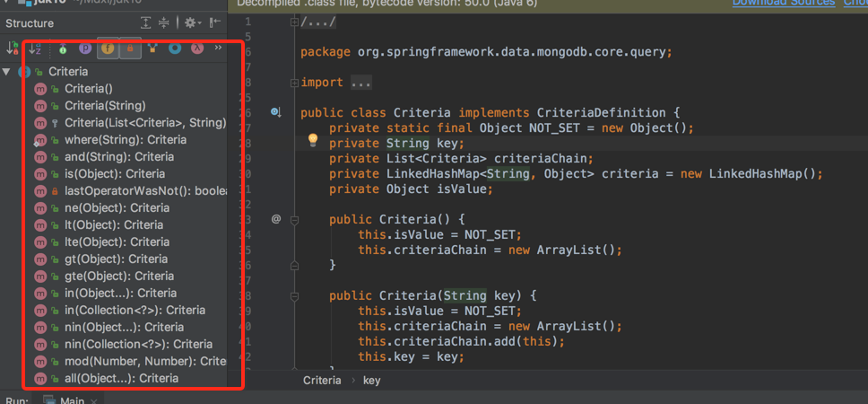
Task: Expand folded header comment on first line
Action: point(294,22)
